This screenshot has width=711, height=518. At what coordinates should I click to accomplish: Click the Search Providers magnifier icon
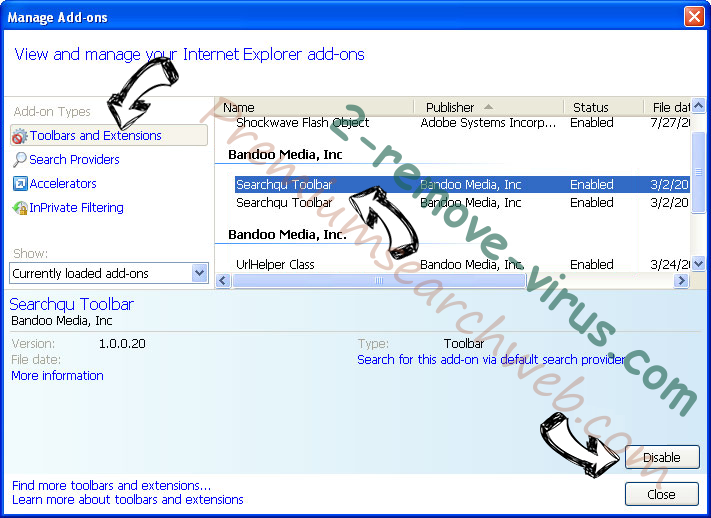click(19, 160)
